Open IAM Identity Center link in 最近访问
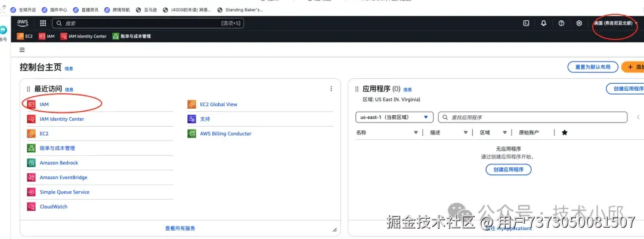Viewport: 644px width, 239px height. 61,119
